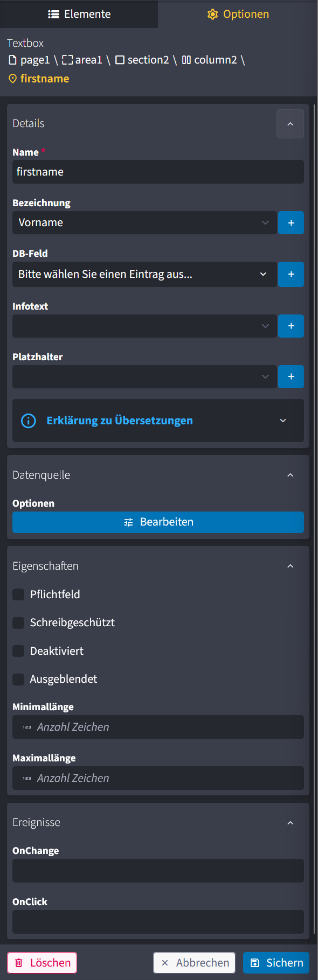Viewport: 318px width, 980px height.
Task: Collapse the Details section
Action: (x=290, y=124)
